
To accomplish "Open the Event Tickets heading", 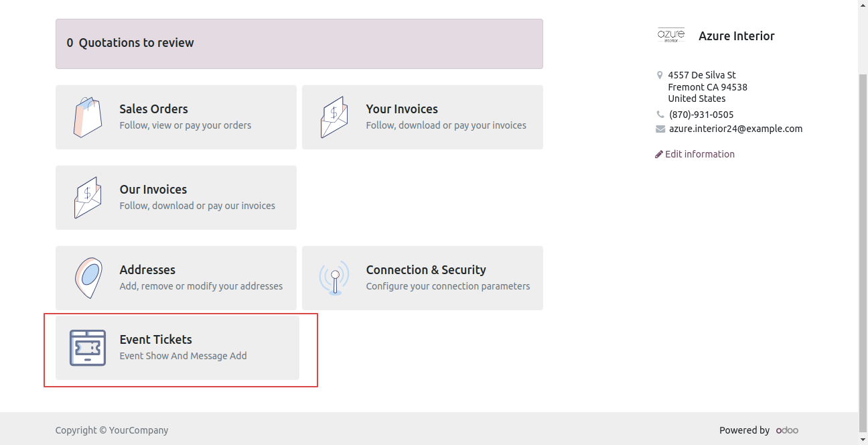I will (x=155, y=339).
